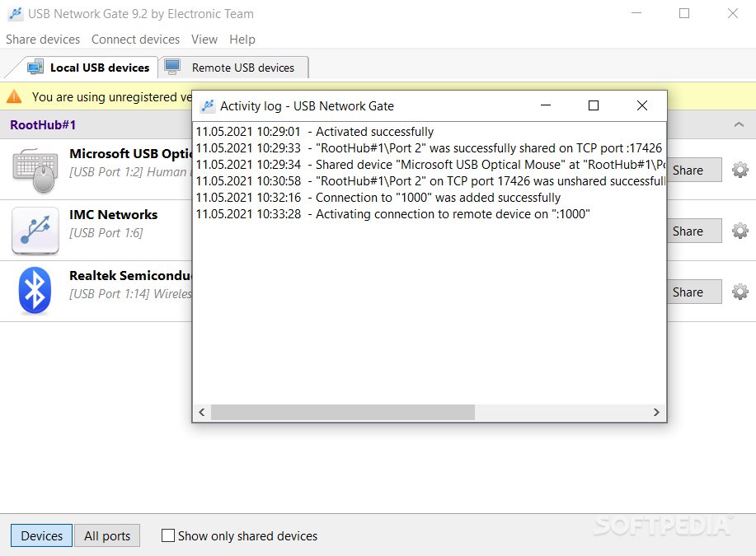
Task: Collapse the RootHub#1 section chevron
Action: (x=739, y=124)
